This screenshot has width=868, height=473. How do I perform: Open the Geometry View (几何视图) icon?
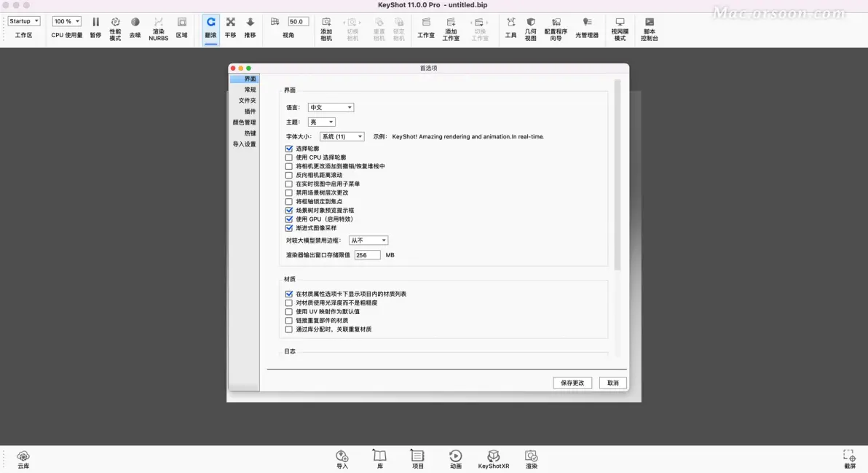tap(530, 22)
